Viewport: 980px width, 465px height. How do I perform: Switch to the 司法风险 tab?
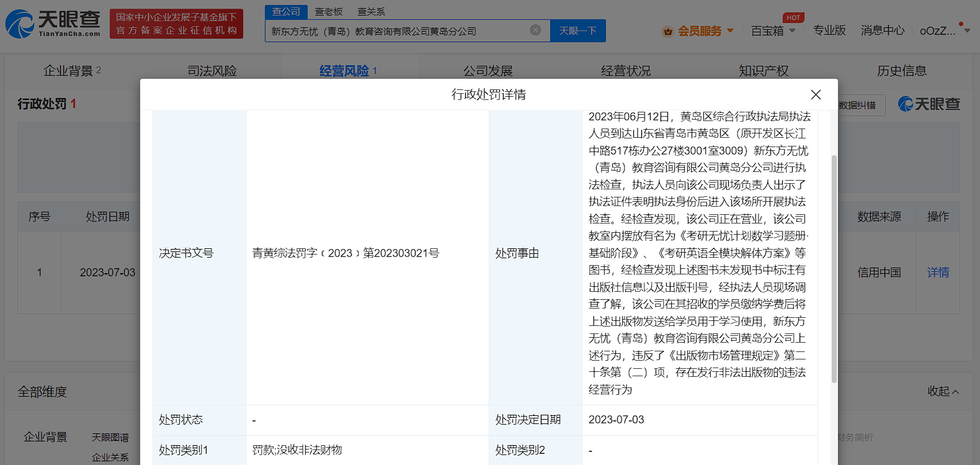212,71
